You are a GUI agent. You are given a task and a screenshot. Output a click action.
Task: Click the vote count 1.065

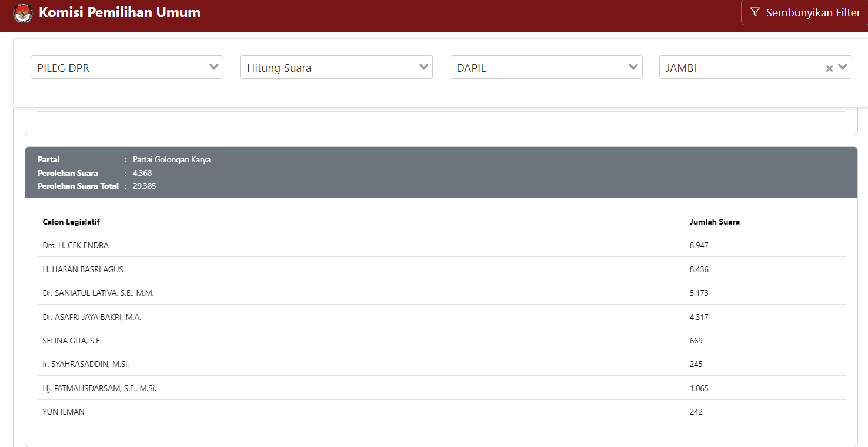(699, 388)
